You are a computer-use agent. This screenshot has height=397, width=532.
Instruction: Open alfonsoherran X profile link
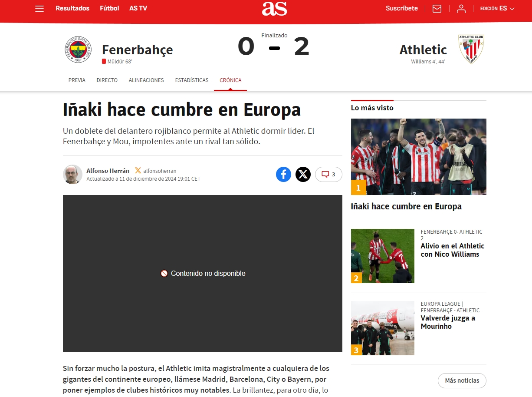pos(160,171)
